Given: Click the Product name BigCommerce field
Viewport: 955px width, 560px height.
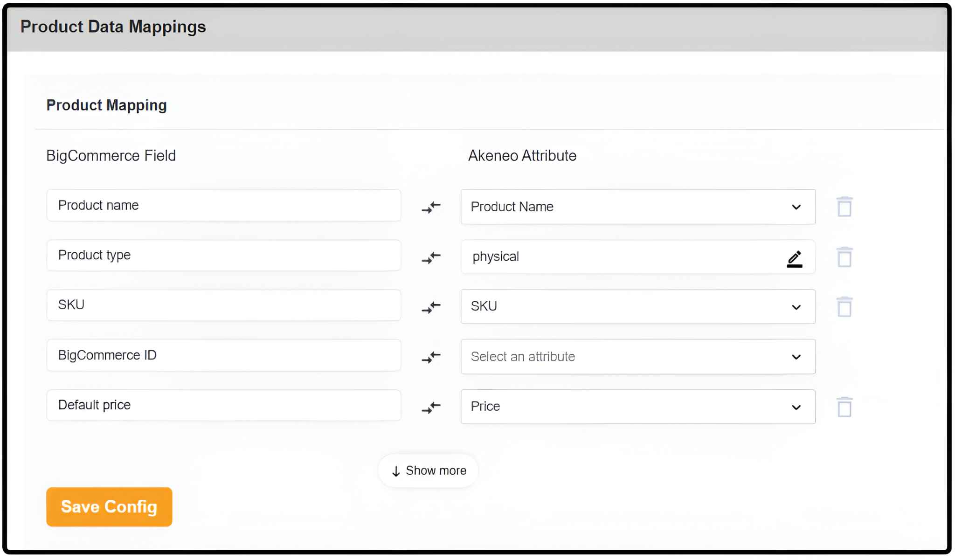Looking at the screenshot, I should pos(223,206).
